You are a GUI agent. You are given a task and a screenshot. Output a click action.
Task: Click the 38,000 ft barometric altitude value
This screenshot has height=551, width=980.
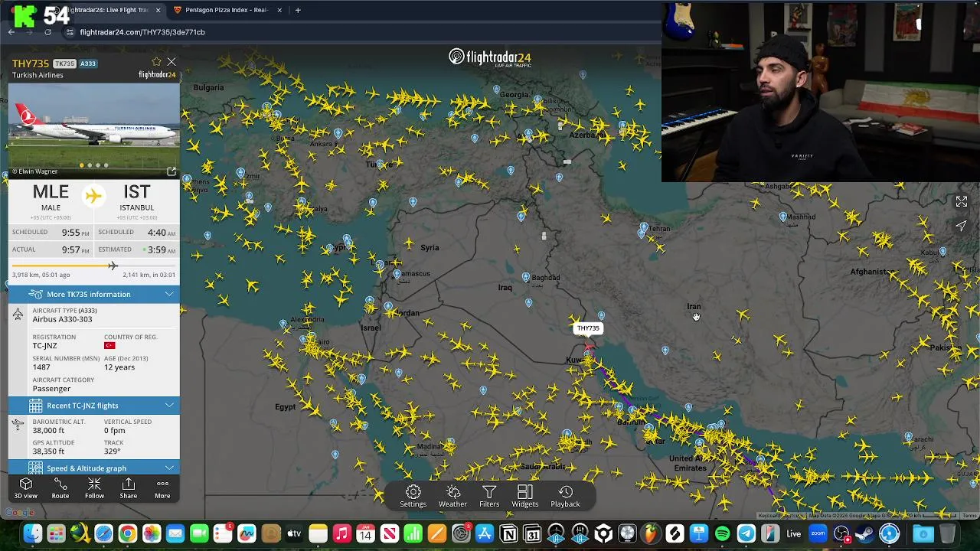[48, 430]
